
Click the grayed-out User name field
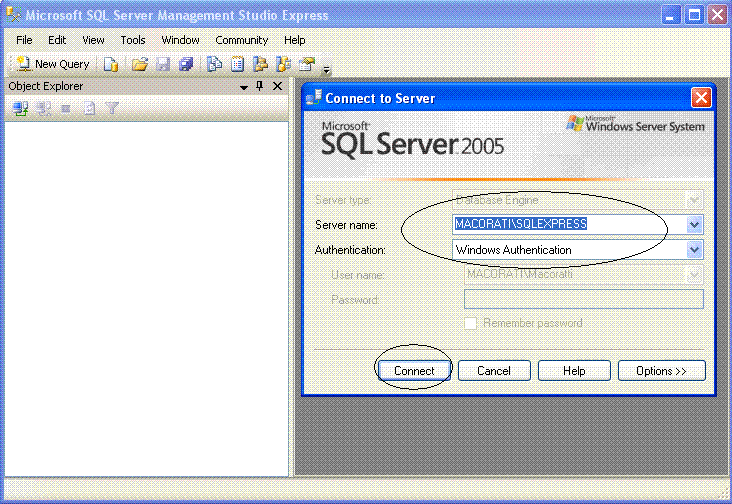(584, 274)
